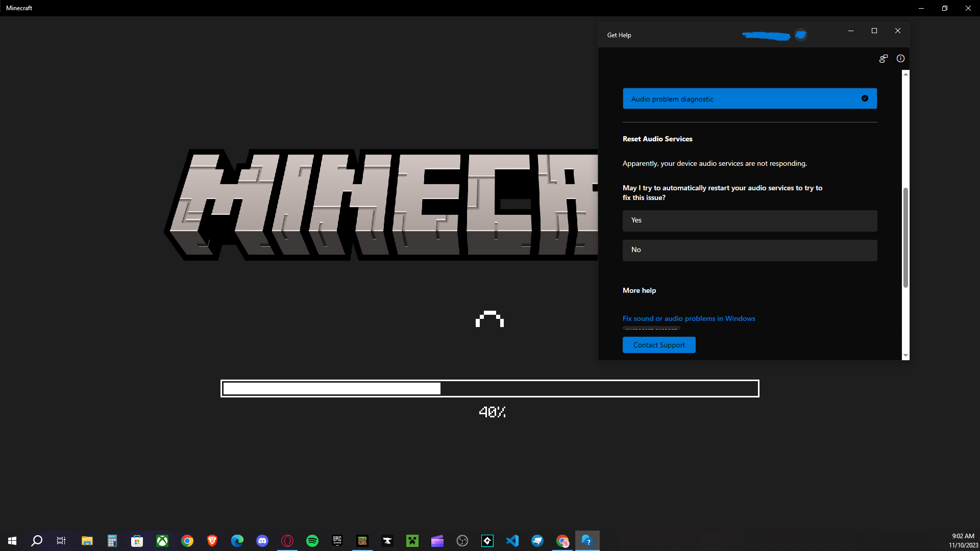This screenshot has height=551, width=980.
Task: Click the Contact Support button
Action: pyautogui.click(x=658, y=345)
